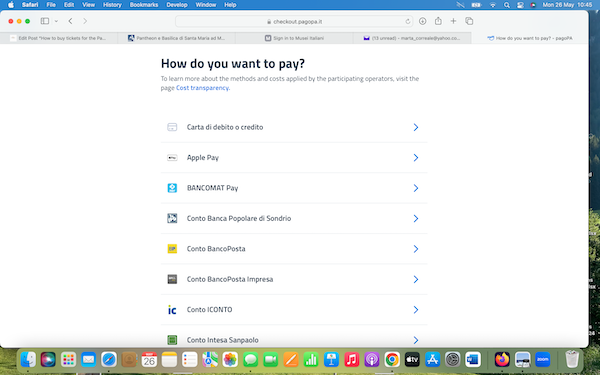600x375 pixels.
Task: Open chevron on Intesa Sanpaolo row
Action: (x=416, y=340)
